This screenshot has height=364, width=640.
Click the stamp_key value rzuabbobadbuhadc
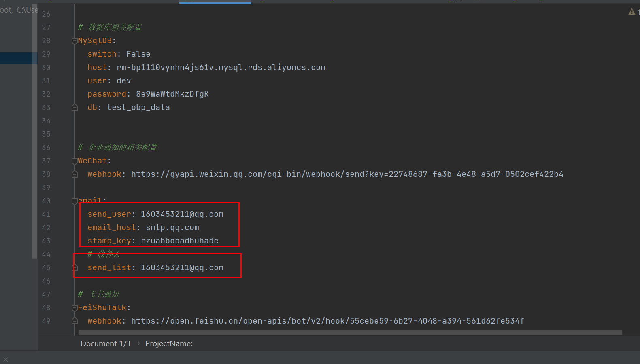pos(180,241)
